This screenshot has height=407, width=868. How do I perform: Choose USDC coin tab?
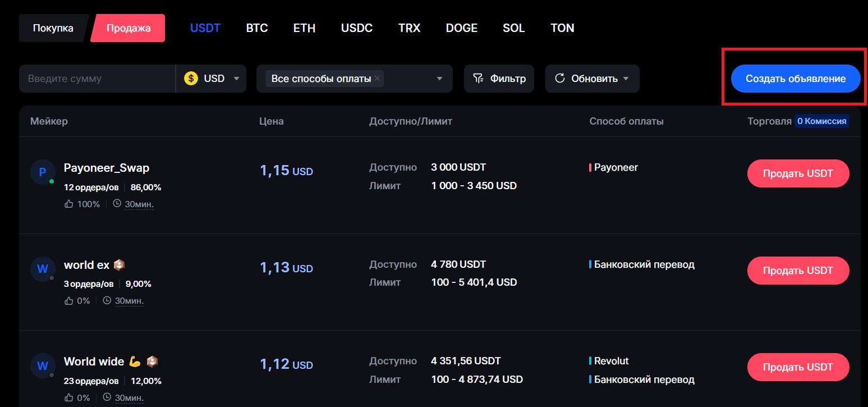[357, 28]
